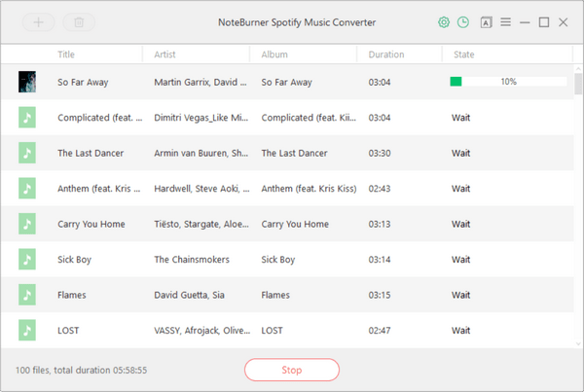Click the scrollbar down arrow
This screenshot has width=584, height=392.
pyautogui.click(x=578, y=344)
